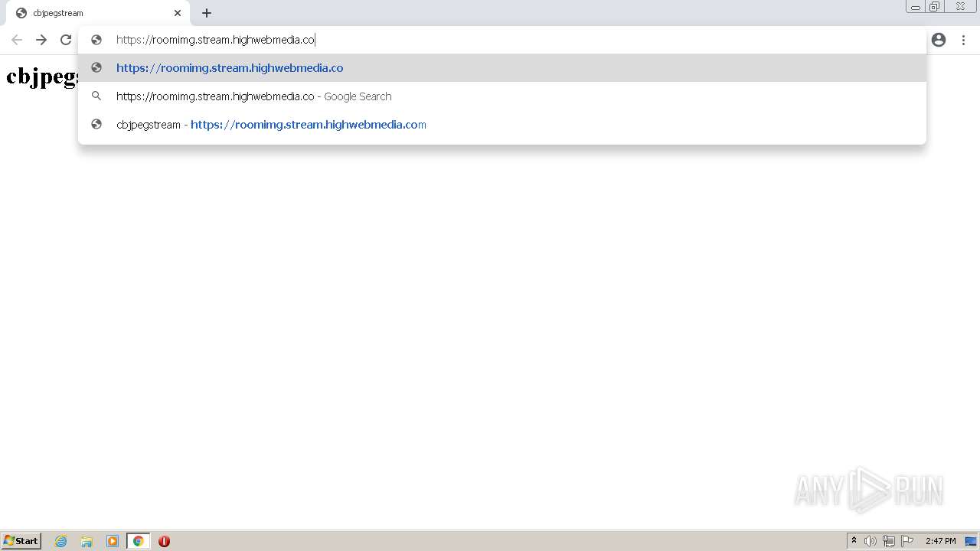The height and width of the screenshot is (551, 980).
Task: Launch Internet Explorer from the taskbar
Action: (x=61, y=541)
